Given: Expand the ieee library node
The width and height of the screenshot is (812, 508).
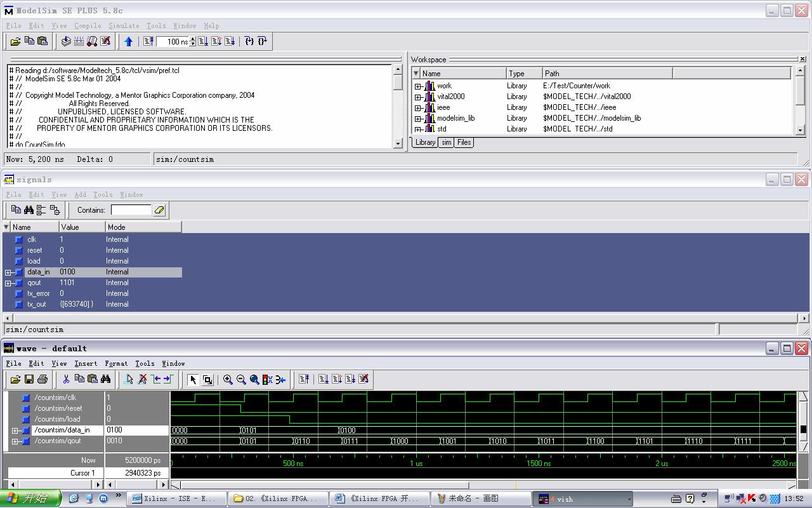Looking at the screenshot, I should pyautogui.click(x=418, y=108).
